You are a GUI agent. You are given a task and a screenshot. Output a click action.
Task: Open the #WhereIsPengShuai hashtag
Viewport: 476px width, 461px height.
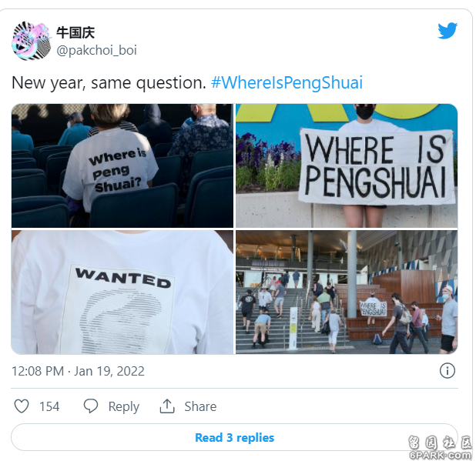287,82
